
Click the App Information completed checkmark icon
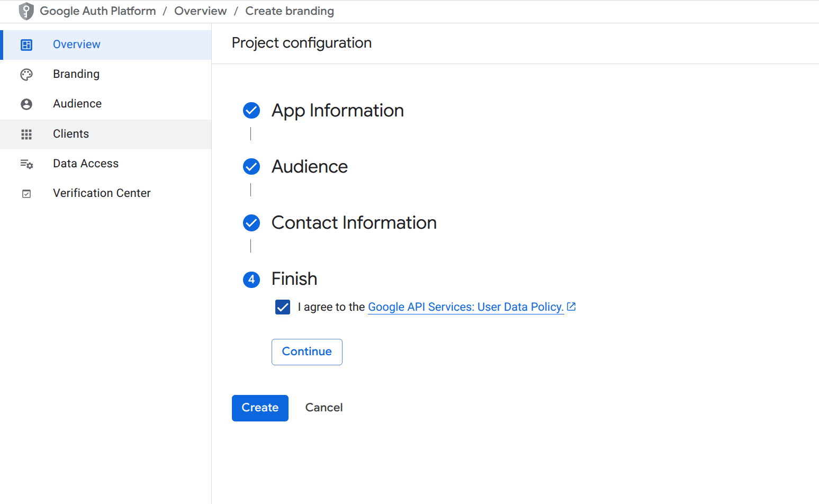251,111
